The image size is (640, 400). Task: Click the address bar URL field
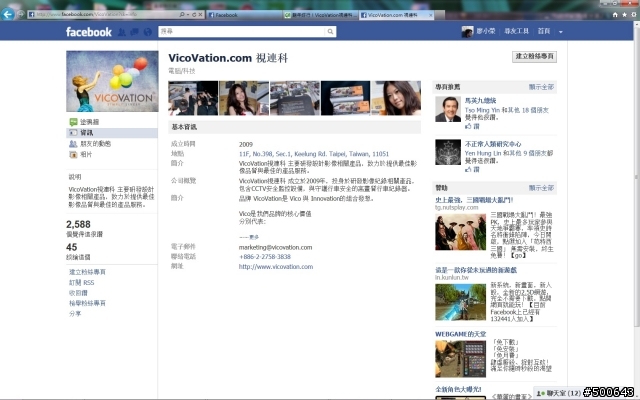coord(103,14)
